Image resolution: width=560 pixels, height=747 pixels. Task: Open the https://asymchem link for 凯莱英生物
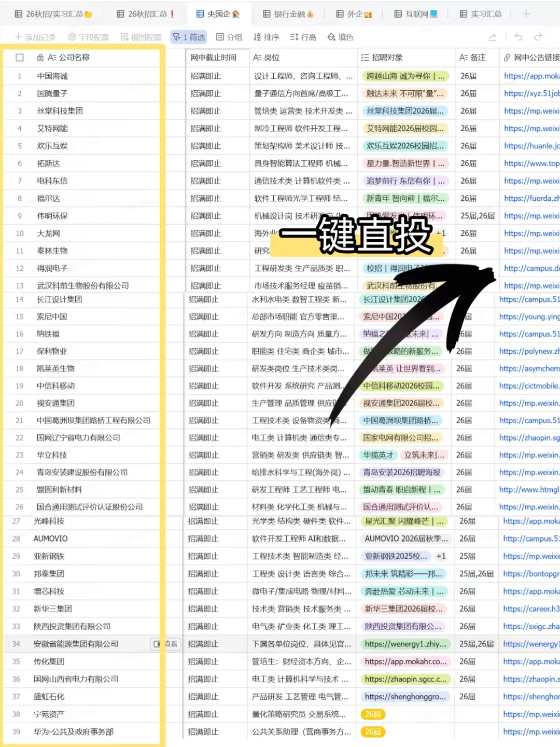point(529,368)
